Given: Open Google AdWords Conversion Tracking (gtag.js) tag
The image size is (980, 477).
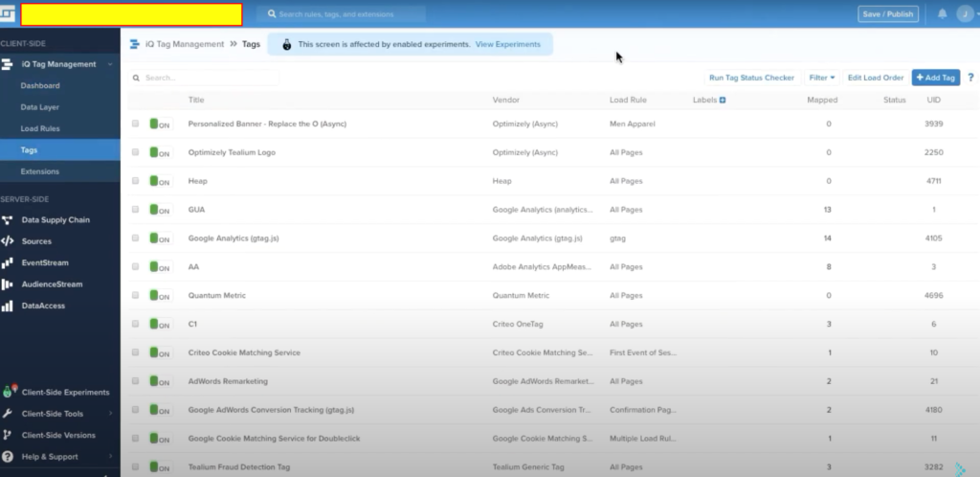Looking at the screenshot, I should point(271,410).
